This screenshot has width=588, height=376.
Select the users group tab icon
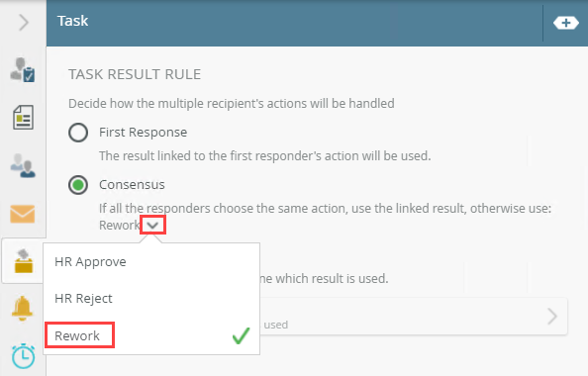pyautogui.click(x=23, y=165)
